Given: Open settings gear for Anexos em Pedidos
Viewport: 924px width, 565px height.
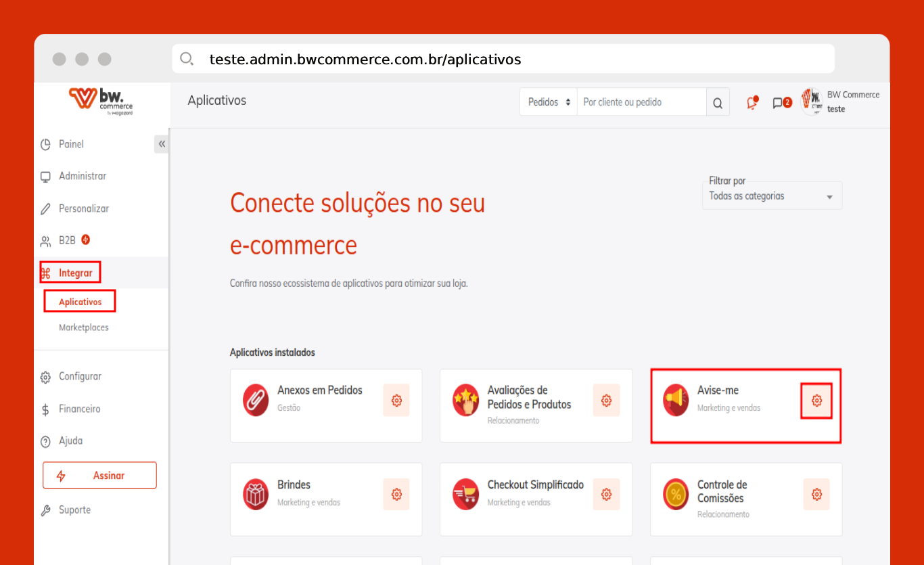Looking at the screenshot, I should 396,400.
